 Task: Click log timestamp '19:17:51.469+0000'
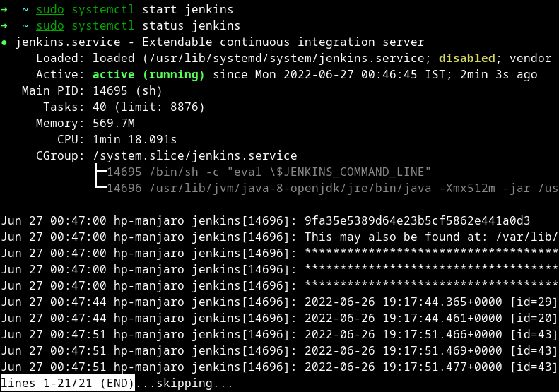pos(442,350)
